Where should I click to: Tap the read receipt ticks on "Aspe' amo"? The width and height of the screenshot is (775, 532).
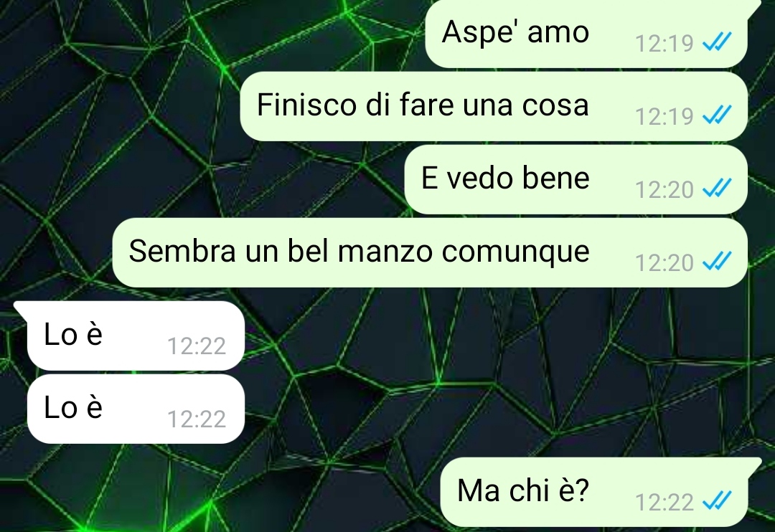click(717, 42)
